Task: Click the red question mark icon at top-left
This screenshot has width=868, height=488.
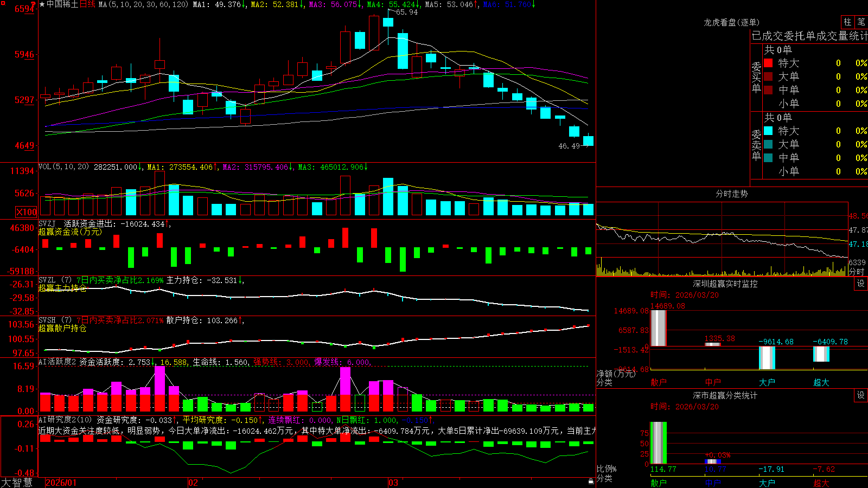Action: [34, 4]
